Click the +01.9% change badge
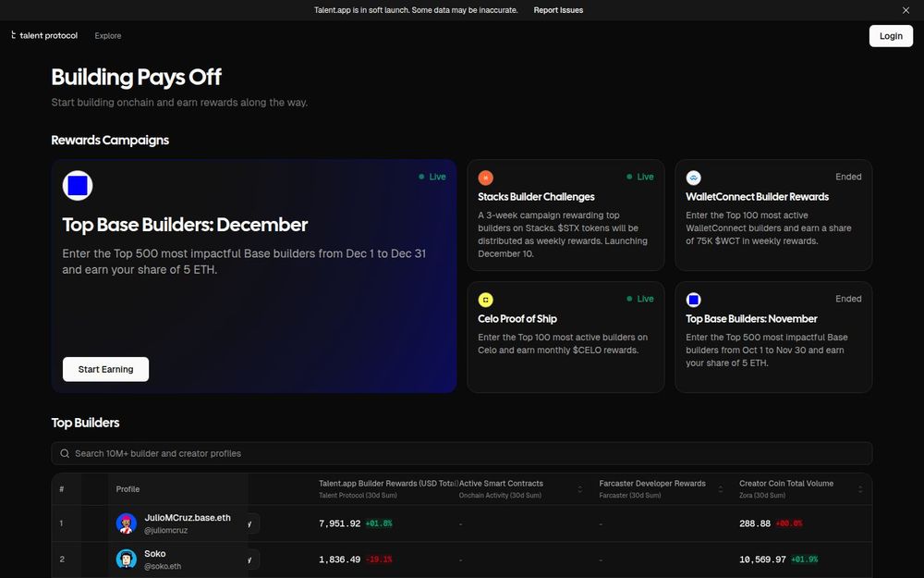The width and height of the screenshot is (924, 578). click(x=805, y=560)
